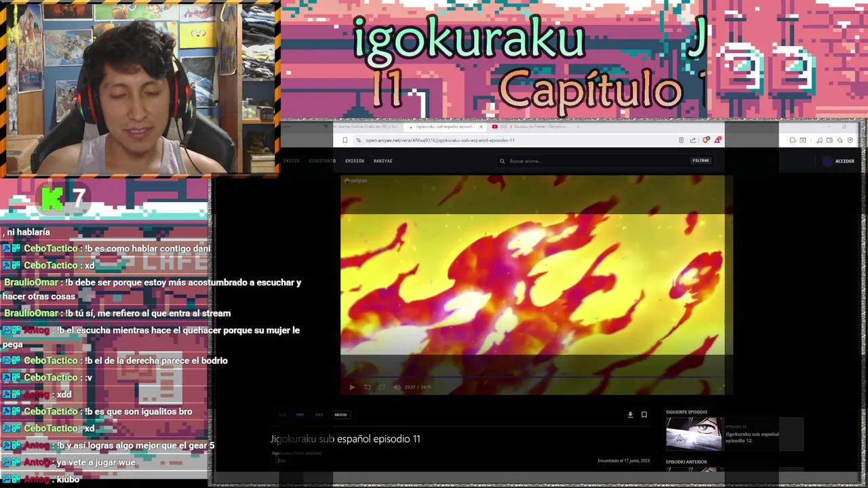Click the episodio anterior thumbnail
The image size is (868, 488).
point(694,469)
